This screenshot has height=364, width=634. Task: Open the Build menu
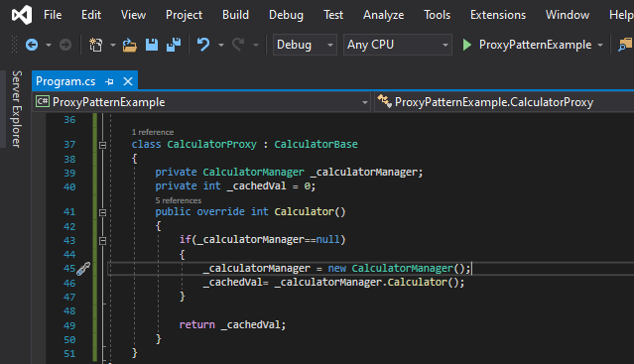[x=235, y=15]
